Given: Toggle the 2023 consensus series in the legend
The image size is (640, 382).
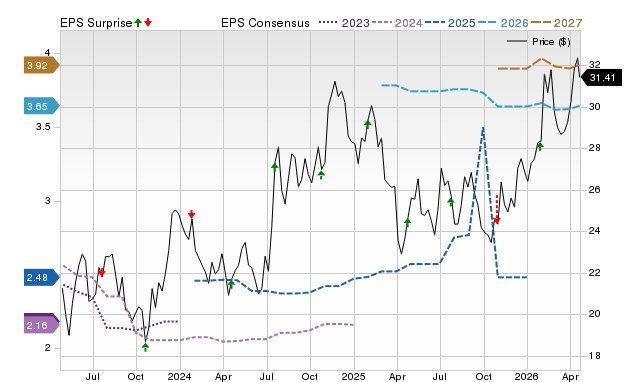Looking at the screenshot, I should tap(344, 23).
